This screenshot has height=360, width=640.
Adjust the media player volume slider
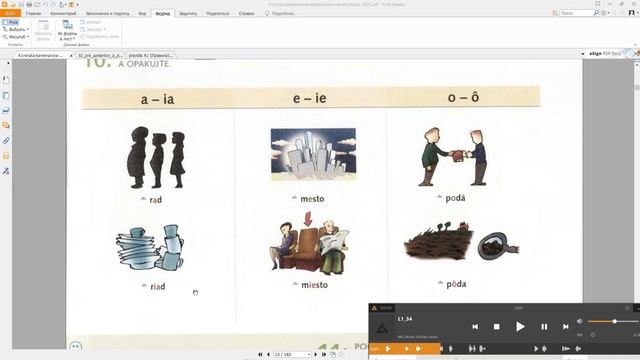613,322
